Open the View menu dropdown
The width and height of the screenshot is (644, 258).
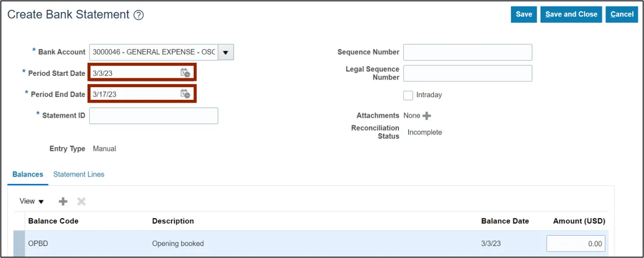pyautogui.click(x=32, y=202)
